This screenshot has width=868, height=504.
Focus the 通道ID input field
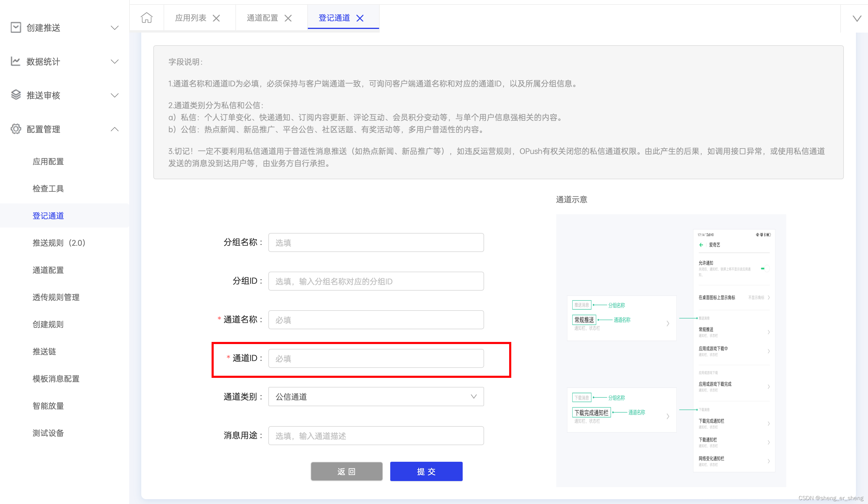pyautogui.click(x=376, y=358)
